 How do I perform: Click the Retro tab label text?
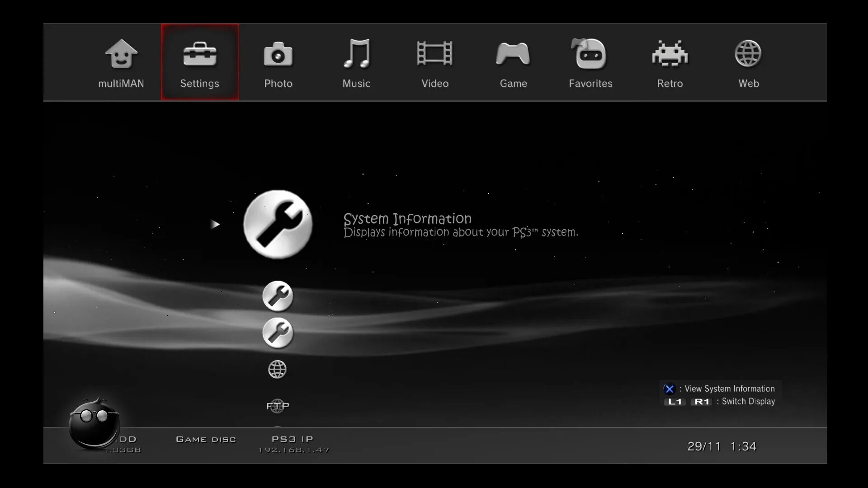coord(670,84)
